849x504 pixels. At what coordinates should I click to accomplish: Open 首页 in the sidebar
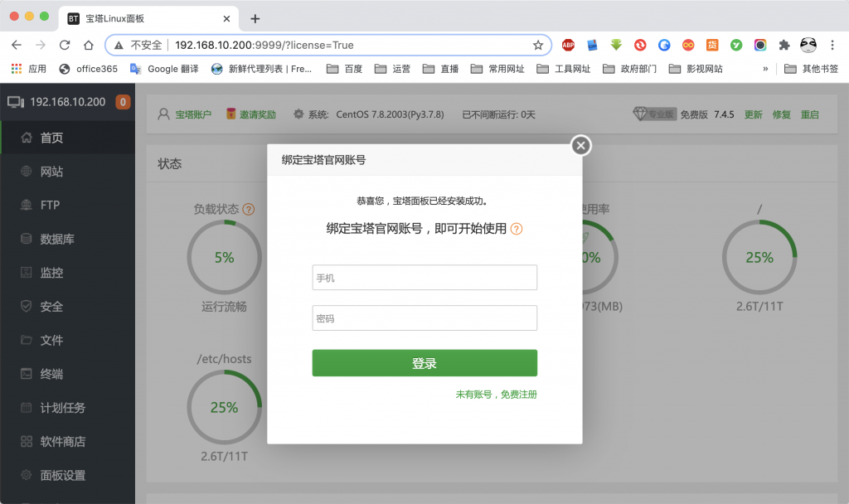click(x=68, y=138)
